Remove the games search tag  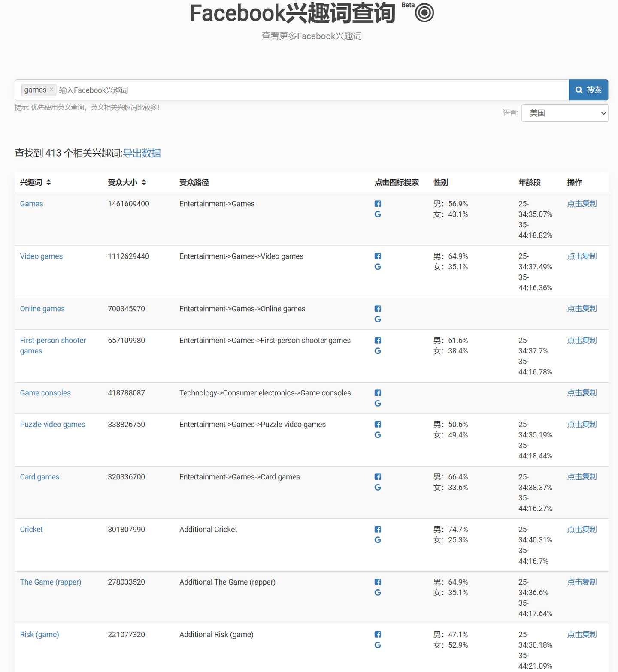tap(51, 90)
